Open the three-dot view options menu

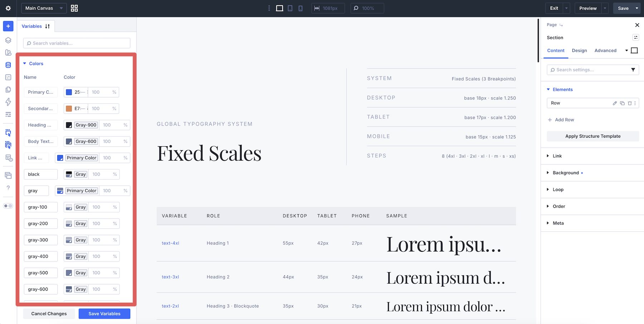click(269, 8)
